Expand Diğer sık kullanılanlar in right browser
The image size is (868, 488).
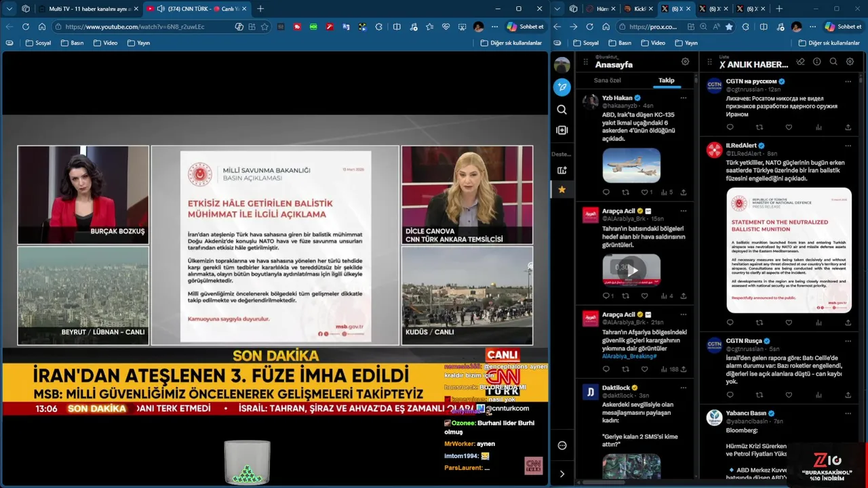[x=829, y=43]
